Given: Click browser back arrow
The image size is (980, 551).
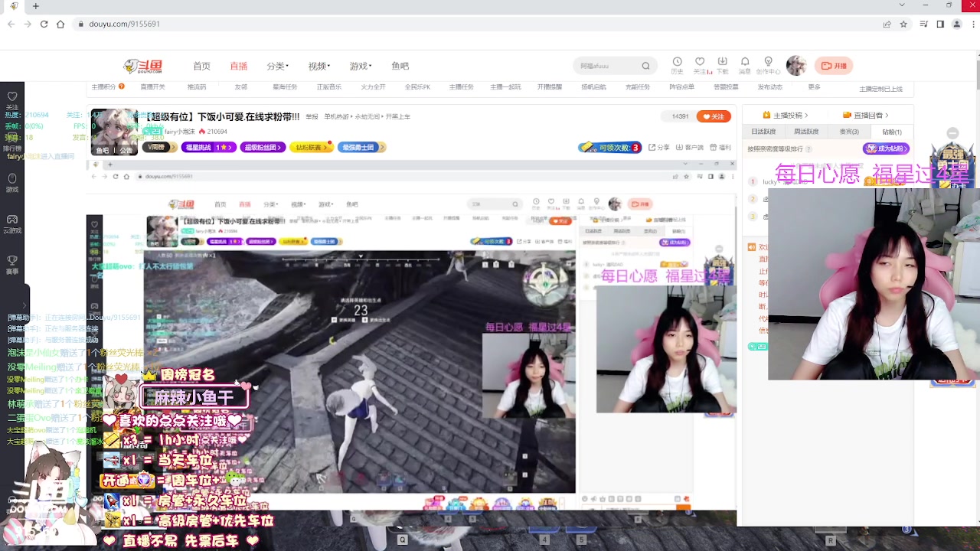Looking at the screenshot, I should (11, 24).
